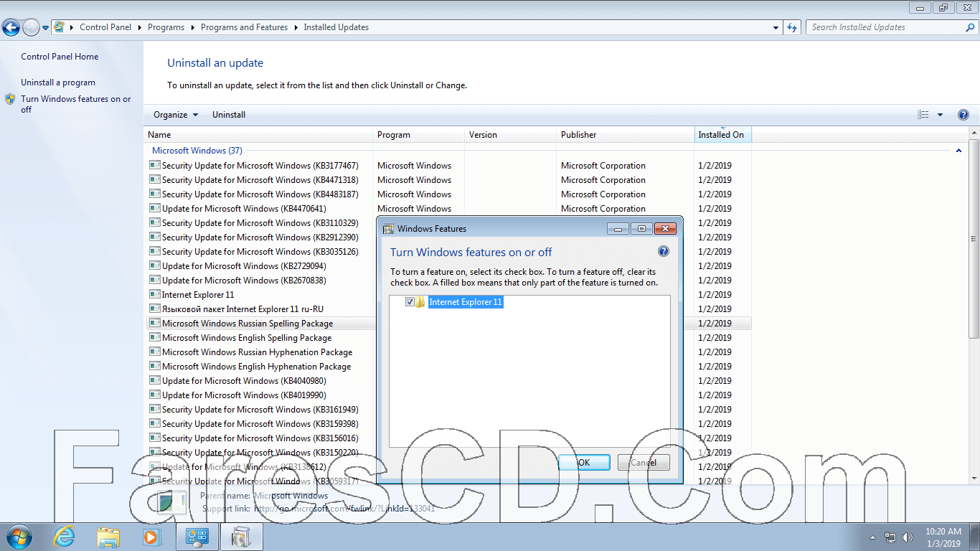This screenshot has width=980, height=551.
Task: Open the Organize dropdown menu
Action: [x=176, y=115]
